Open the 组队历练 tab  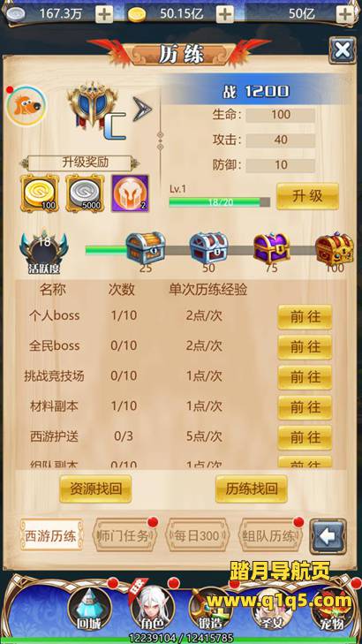[270, 535]
